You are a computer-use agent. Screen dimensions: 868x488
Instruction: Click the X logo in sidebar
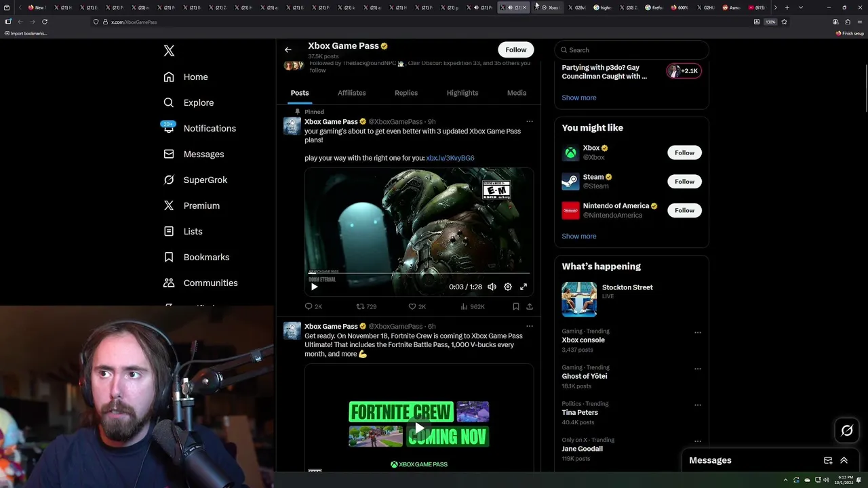169,51
